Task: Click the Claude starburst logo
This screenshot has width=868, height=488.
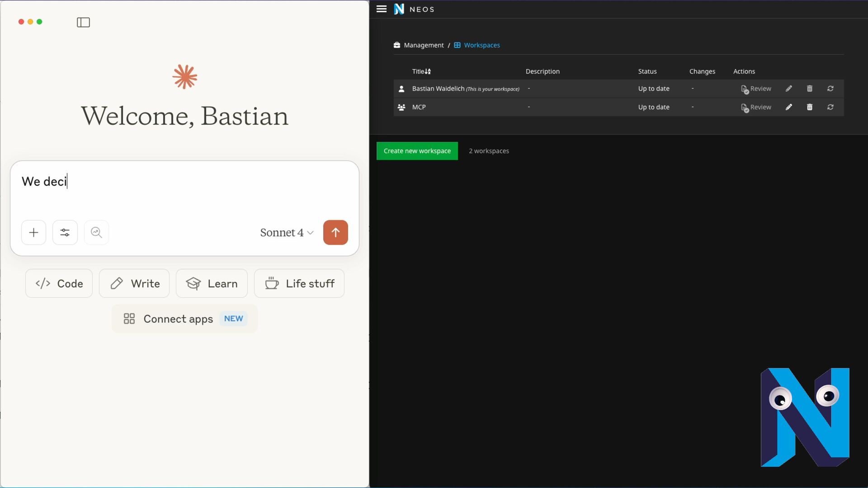Action: [185, 76]
